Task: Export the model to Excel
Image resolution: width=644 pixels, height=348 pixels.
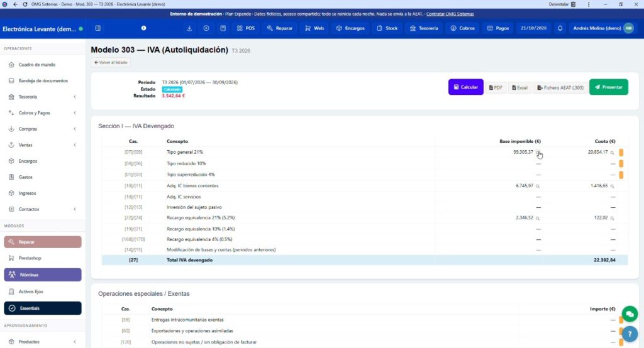Action: pyautogui.click(x=519, y=88)
